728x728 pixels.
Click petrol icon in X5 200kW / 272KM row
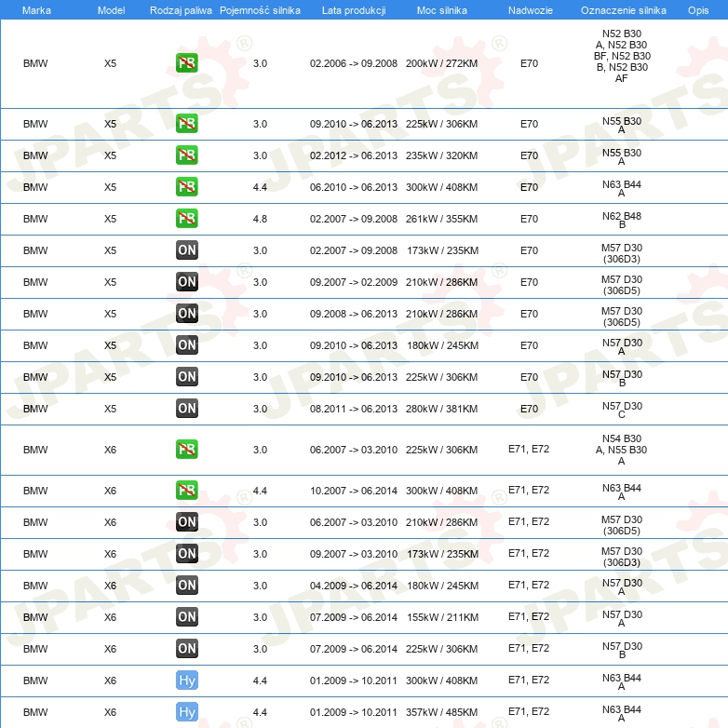tap(186, 63)
